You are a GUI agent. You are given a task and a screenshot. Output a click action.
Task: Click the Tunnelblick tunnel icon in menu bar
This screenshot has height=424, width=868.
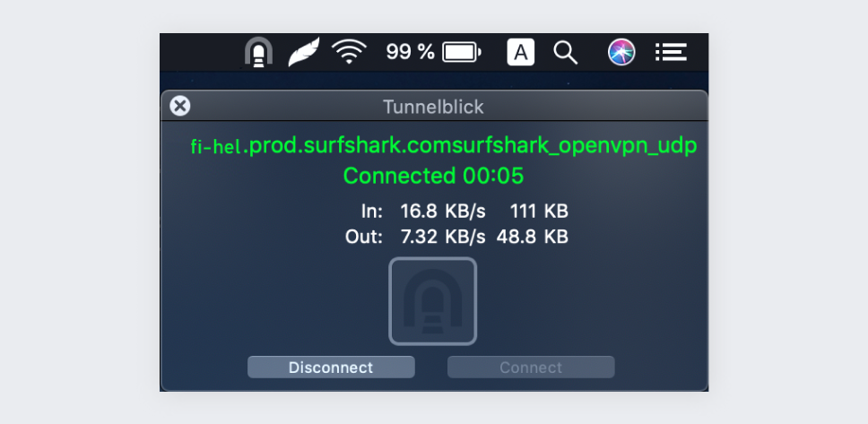coord(258,53)
